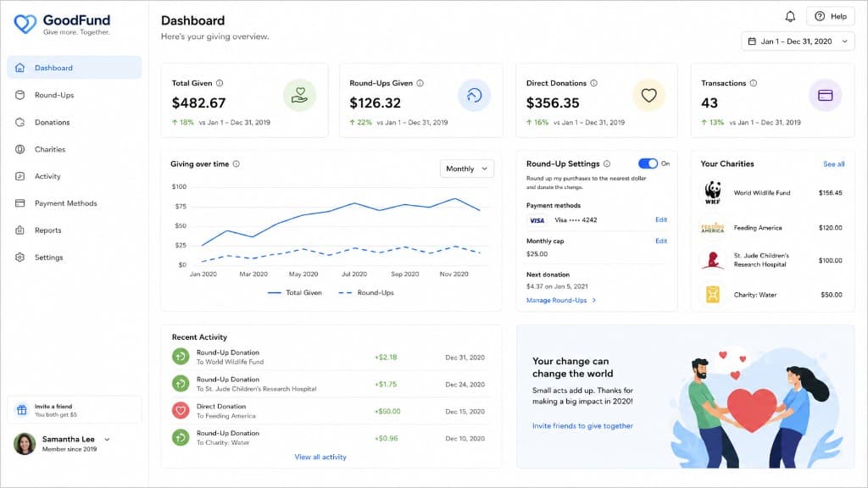
Task: Click the info icon beside Total Given
Action: coord(220,83)
